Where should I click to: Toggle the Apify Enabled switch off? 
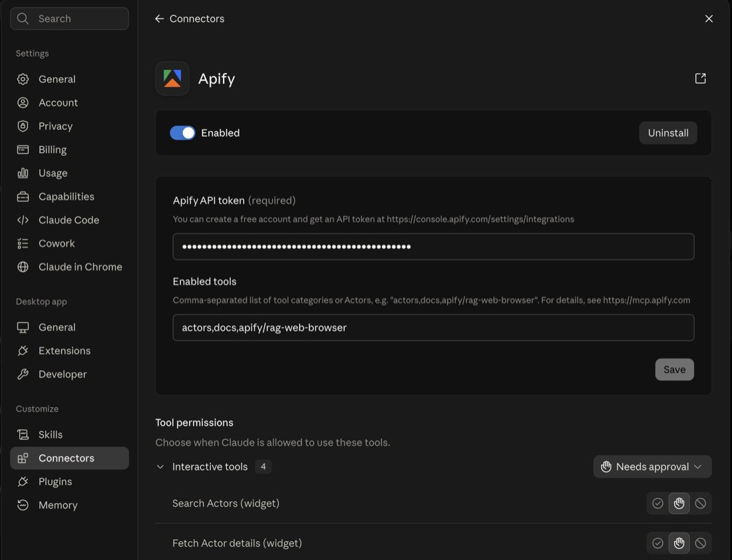coord(182,133)
